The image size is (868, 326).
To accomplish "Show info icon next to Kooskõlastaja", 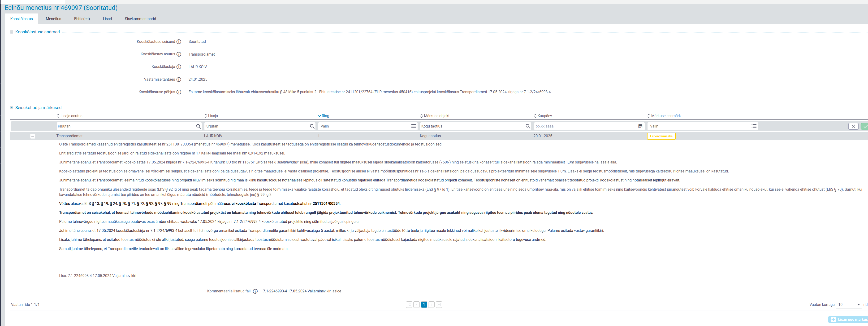I will coord(179,67).
